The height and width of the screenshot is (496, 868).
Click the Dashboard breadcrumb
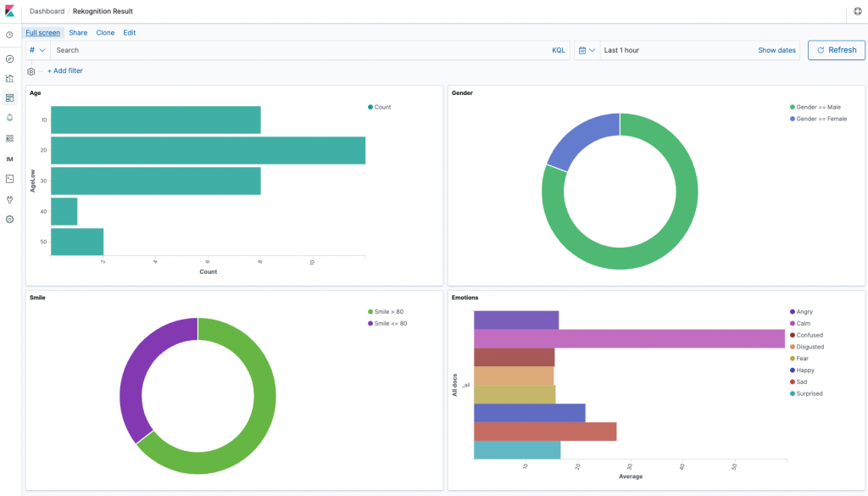pos(47,11)
